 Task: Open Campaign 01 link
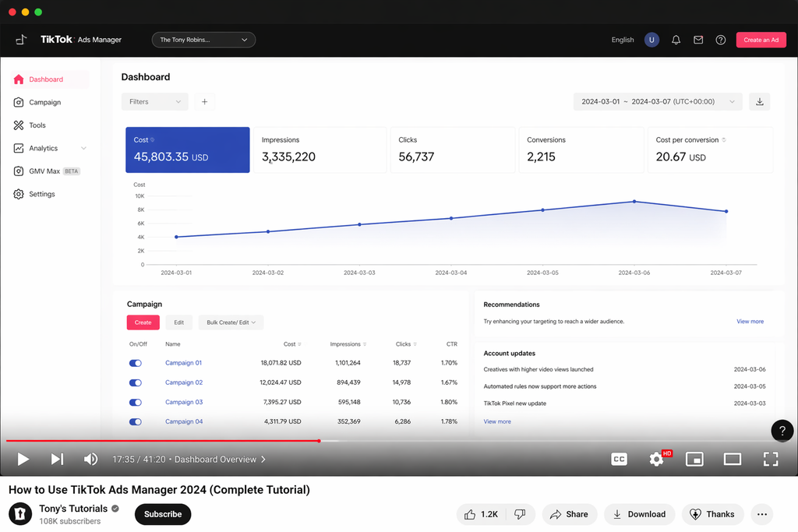[184, 363]
